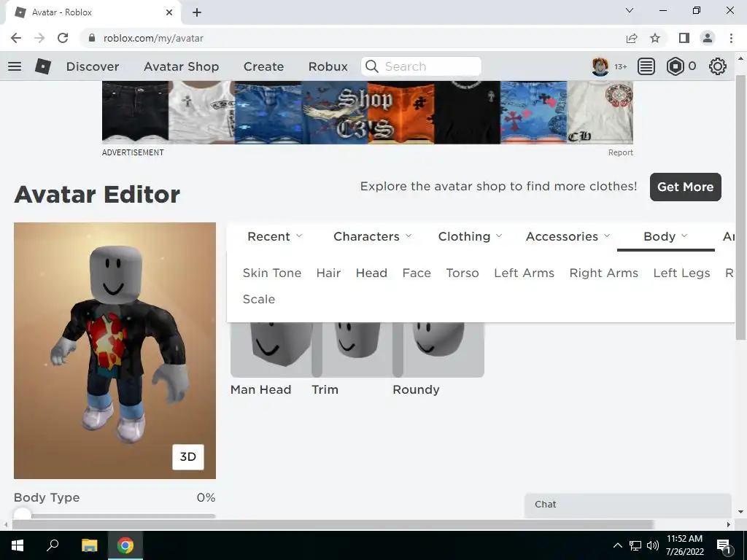Viewport: 747px width, 560px height.
Task: Open the Robux link
Action: pos(328,66)
